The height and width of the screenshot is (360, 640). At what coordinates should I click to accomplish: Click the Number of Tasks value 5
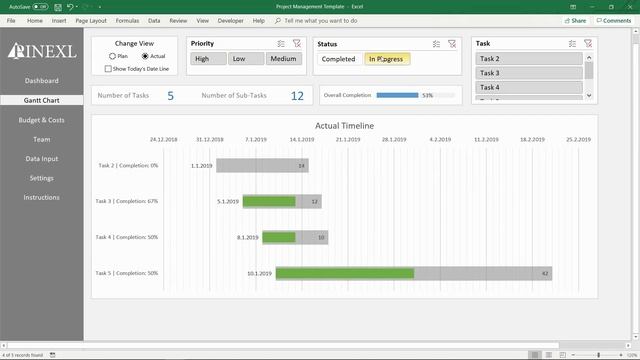coord(171,96)
